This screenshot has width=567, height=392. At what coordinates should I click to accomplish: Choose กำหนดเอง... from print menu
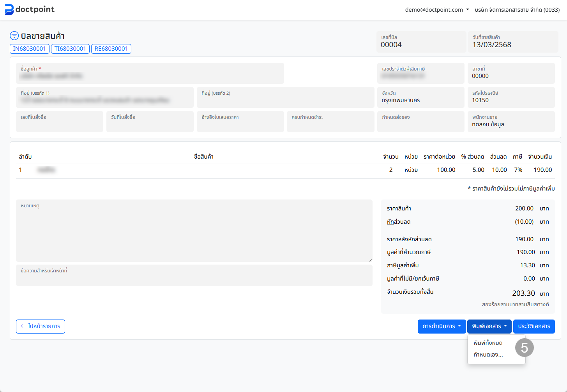click(x=488, y=355)
